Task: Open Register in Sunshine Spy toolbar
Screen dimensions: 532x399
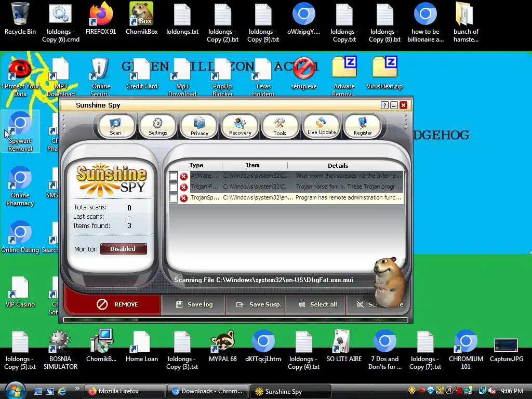Action: [363, 126]
